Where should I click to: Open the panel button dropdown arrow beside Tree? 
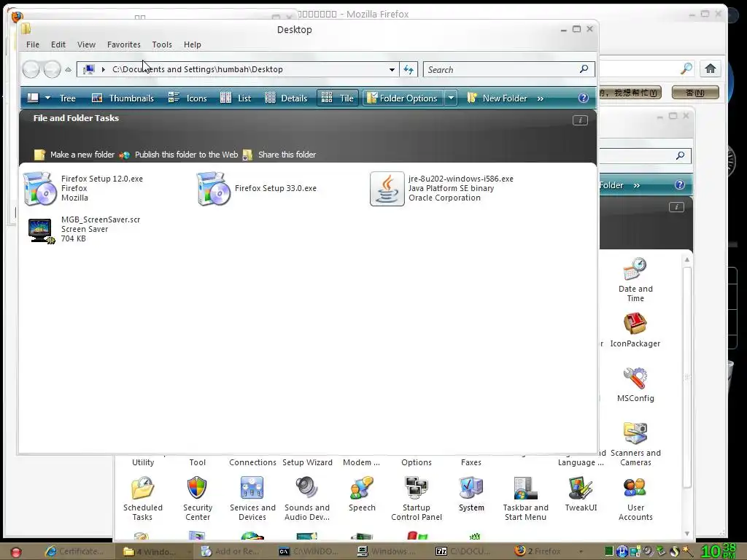point(47,98)
